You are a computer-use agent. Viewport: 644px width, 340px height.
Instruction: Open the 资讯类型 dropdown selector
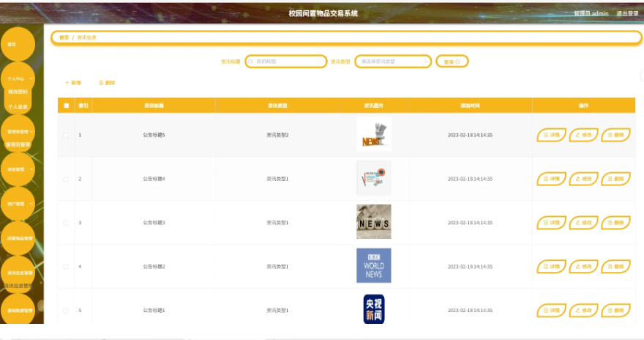coord(393,62)
